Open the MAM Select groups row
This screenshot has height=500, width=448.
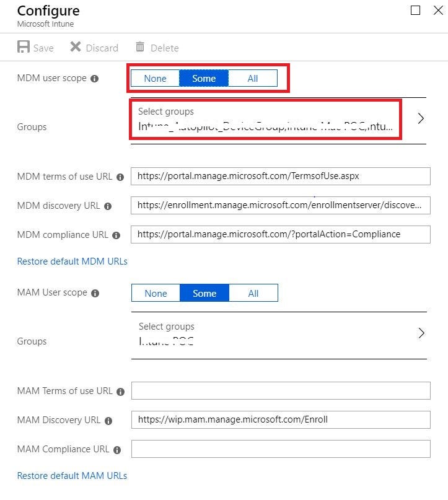pos(279,335)
